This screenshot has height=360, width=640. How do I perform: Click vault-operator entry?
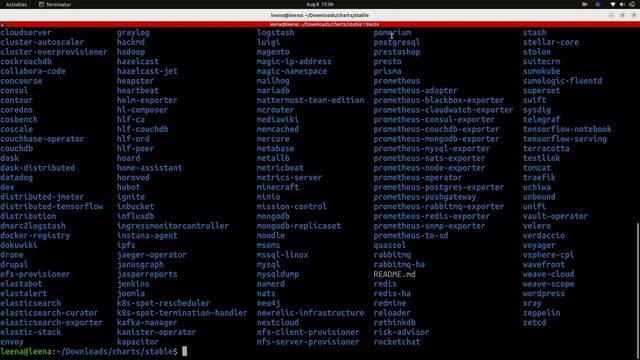pyautogui.click(x=556, y=216)
